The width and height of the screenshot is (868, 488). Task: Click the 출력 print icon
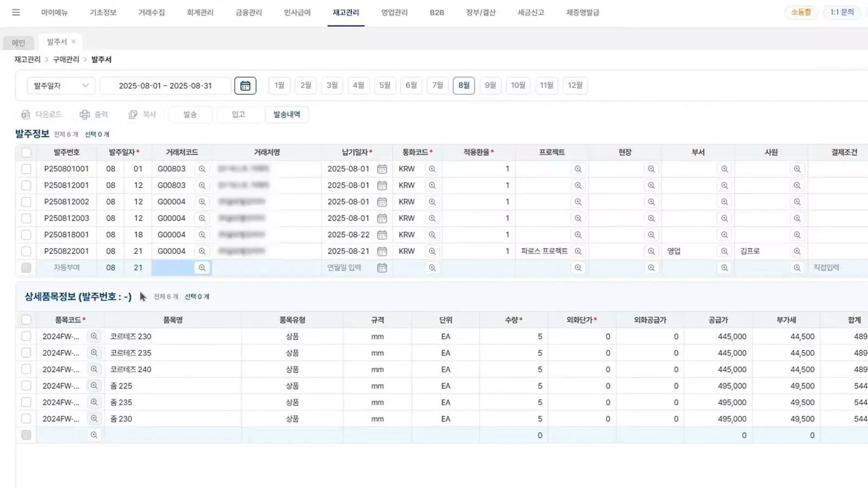(x=85, y=114)
